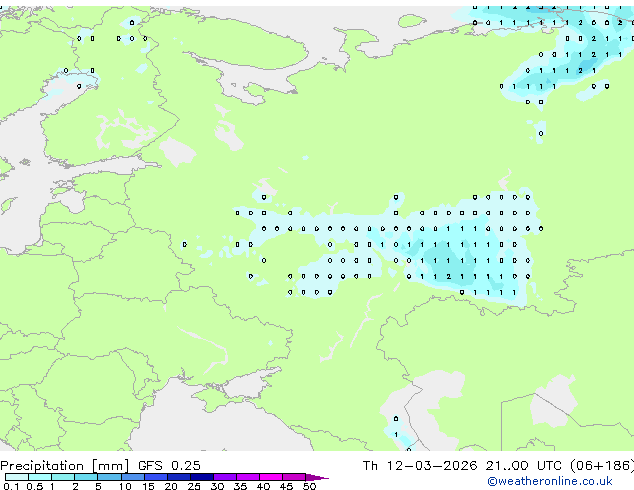The height and width of the screenshot is (490, 634).
Task: Select the 30–35 mm violet legend swatch
Action: point(225,477)
